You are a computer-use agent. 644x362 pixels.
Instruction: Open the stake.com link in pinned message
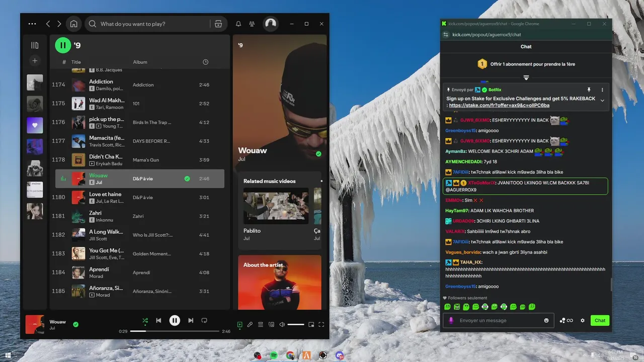[x=499, y=106]
